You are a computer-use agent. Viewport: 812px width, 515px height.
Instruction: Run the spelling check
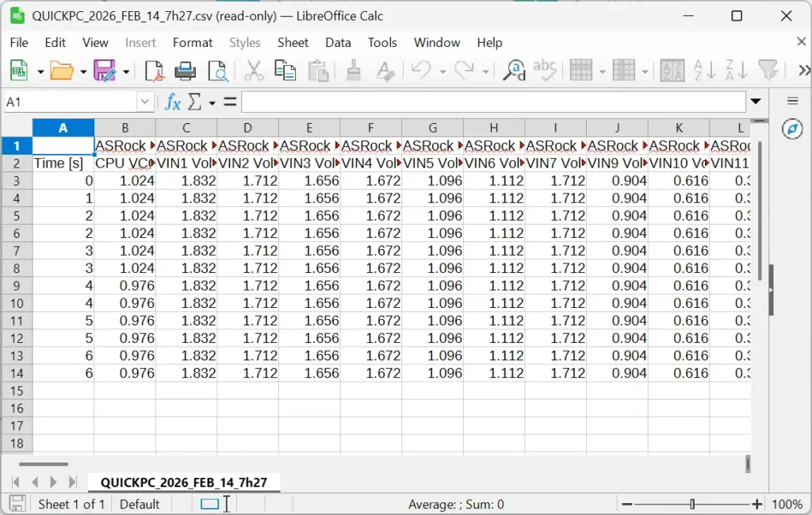click(545, 70)
